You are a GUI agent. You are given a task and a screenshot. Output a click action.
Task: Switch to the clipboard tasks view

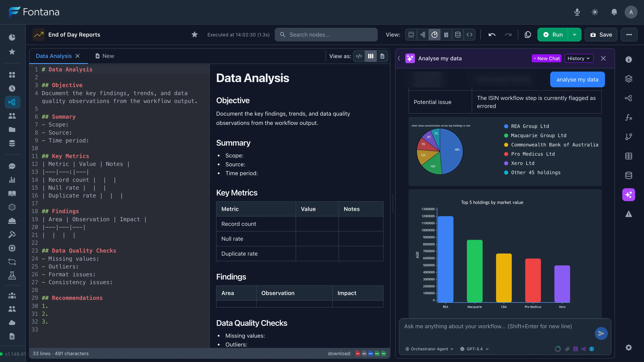(x=446, y=34)
